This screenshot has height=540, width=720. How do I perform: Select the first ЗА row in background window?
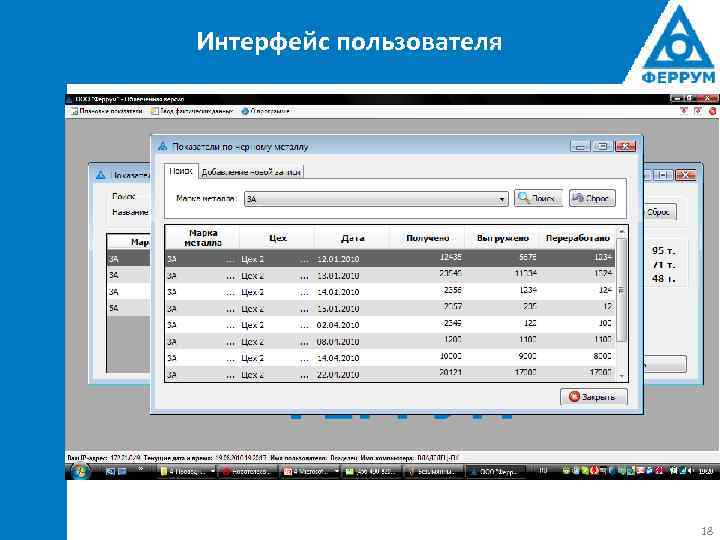(x=128, y=259)
